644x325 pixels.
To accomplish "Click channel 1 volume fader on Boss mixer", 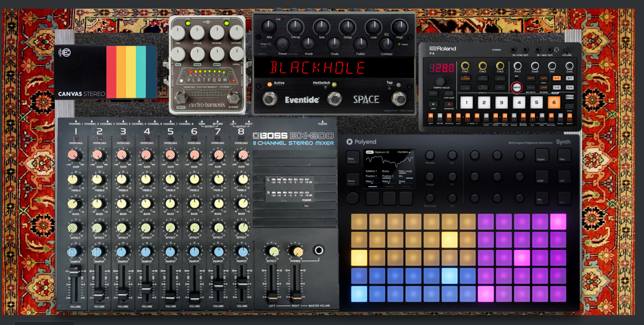I will 75,272.
